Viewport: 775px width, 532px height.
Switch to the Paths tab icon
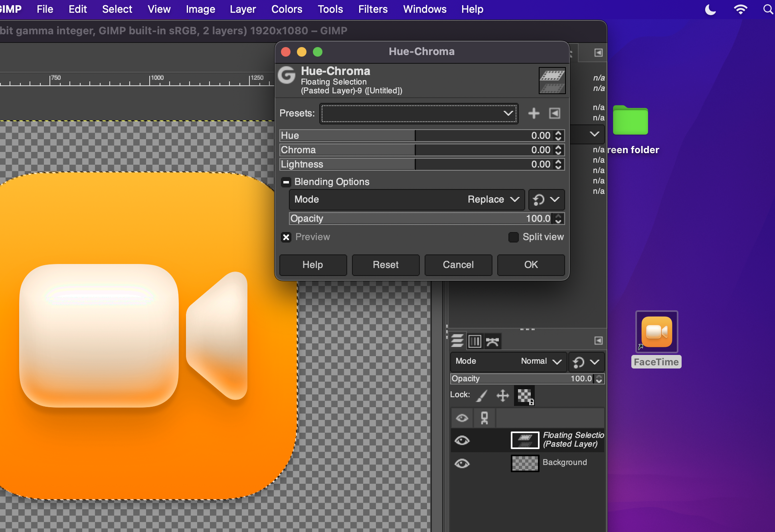click(x=492, y=341)
